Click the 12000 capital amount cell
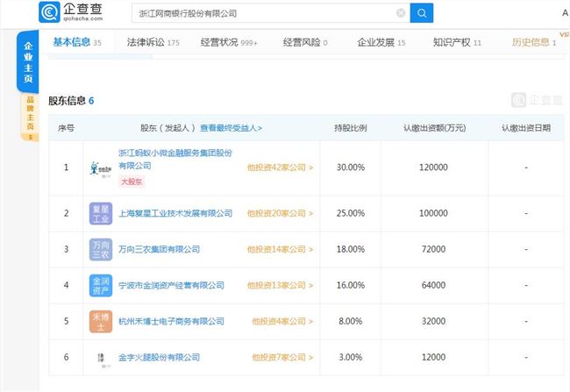This screenshot has height=392, width=570. tap(433, 358)
